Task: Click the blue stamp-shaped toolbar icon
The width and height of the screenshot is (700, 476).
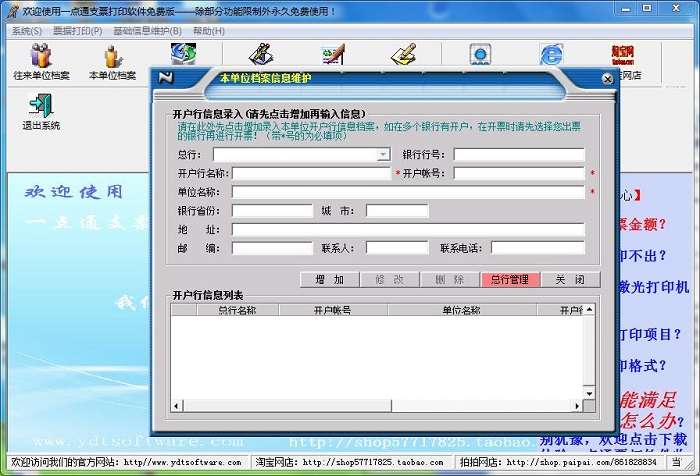Action: click(x=480, y=54)
